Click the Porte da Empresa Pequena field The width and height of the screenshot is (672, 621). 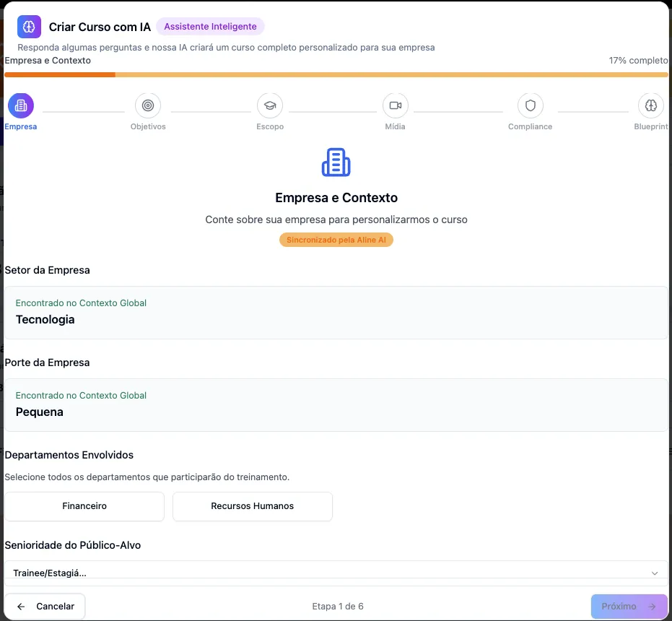[336, 405]
